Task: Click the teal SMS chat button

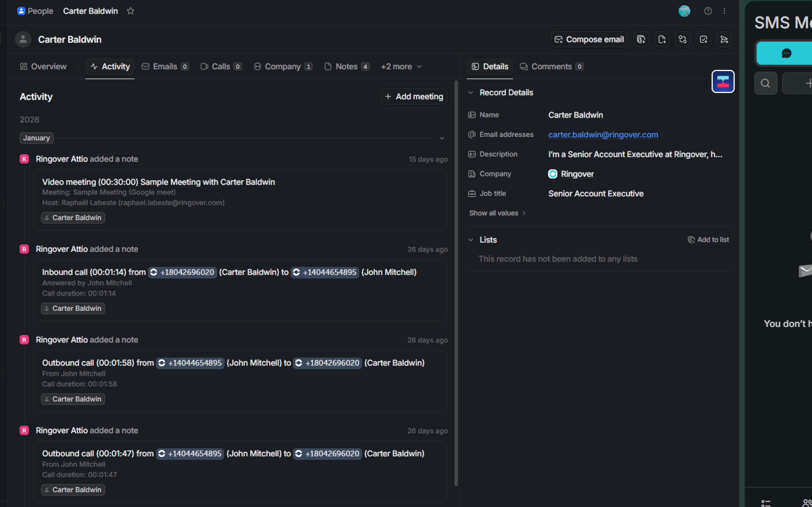Action: (x=786, y=53)
